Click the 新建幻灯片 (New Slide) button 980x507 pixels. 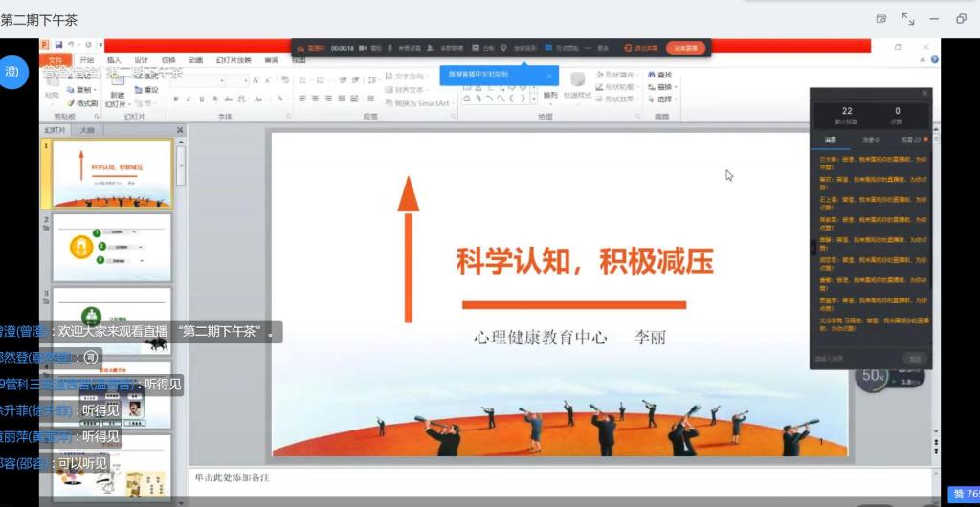pyautogui.click(x=118, y=94)
